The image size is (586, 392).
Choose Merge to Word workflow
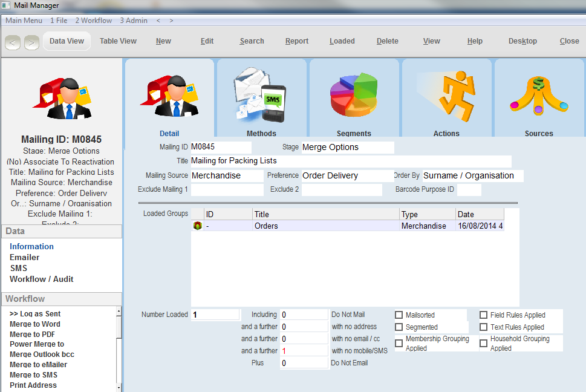(35, 324)
